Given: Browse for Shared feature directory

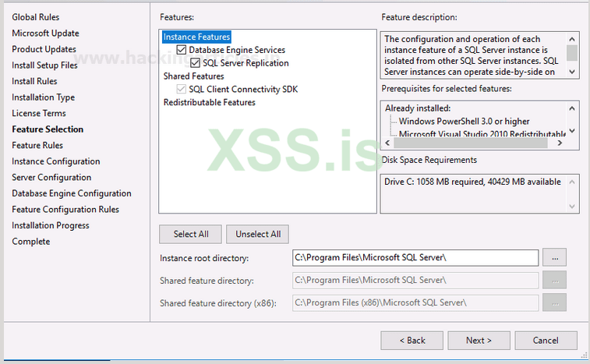Looking at the screenshot, I should point(555,281).
